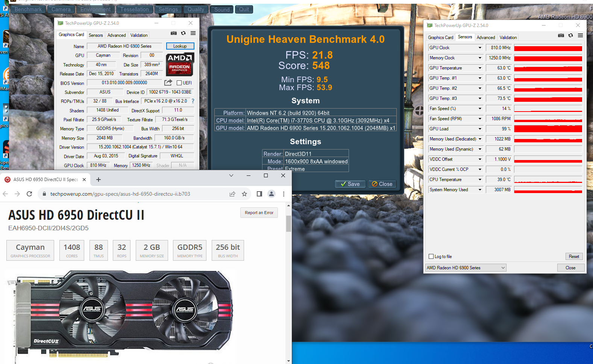Close the Heaven benchmark results dialog
The width and height of the screenshot is (593, 364).
[x=382, y=184]
